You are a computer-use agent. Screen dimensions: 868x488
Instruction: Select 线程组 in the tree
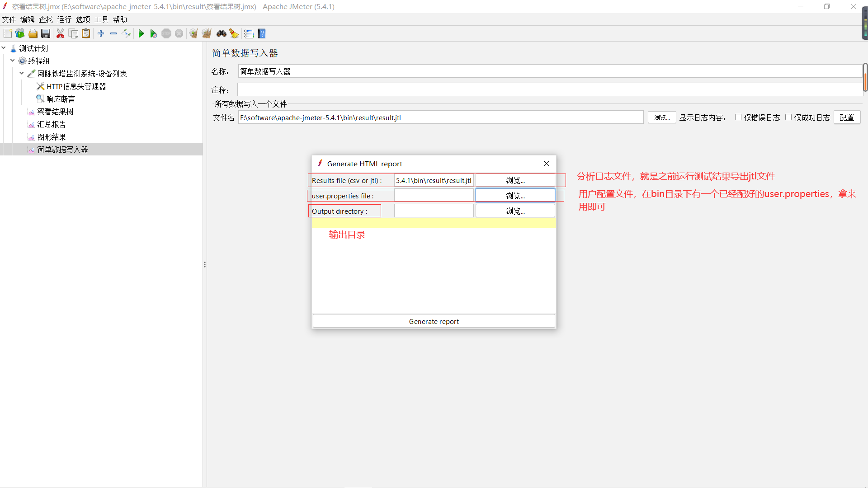tap(39, 61)
